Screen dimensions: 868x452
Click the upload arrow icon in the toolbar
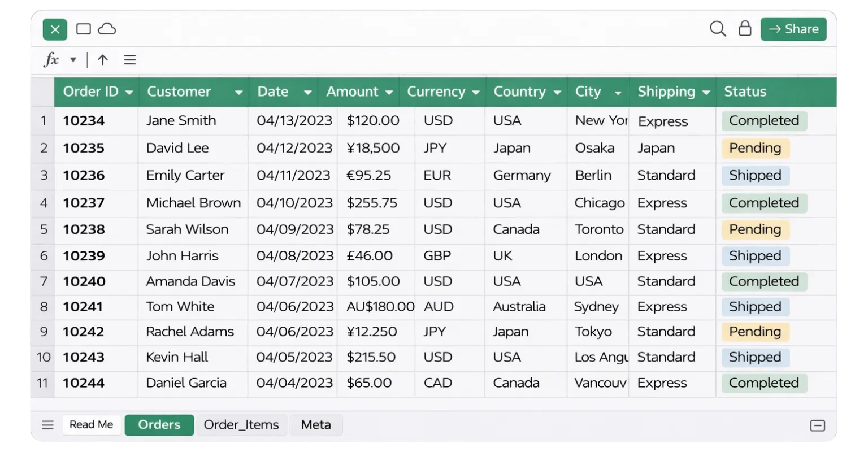[102, 59]
